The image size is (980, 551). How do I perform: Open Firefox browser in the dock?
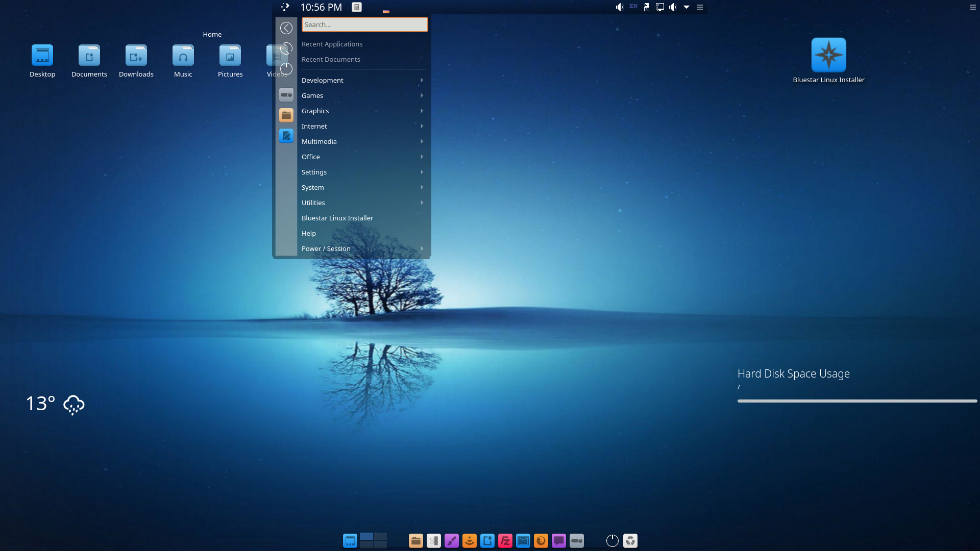coord(541,541)
